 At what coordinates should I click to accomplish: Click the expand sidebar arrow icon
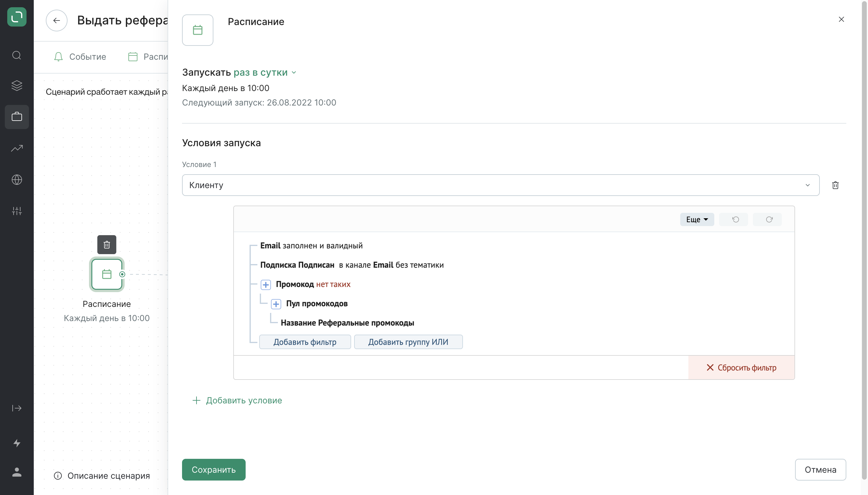click(17, 408)
